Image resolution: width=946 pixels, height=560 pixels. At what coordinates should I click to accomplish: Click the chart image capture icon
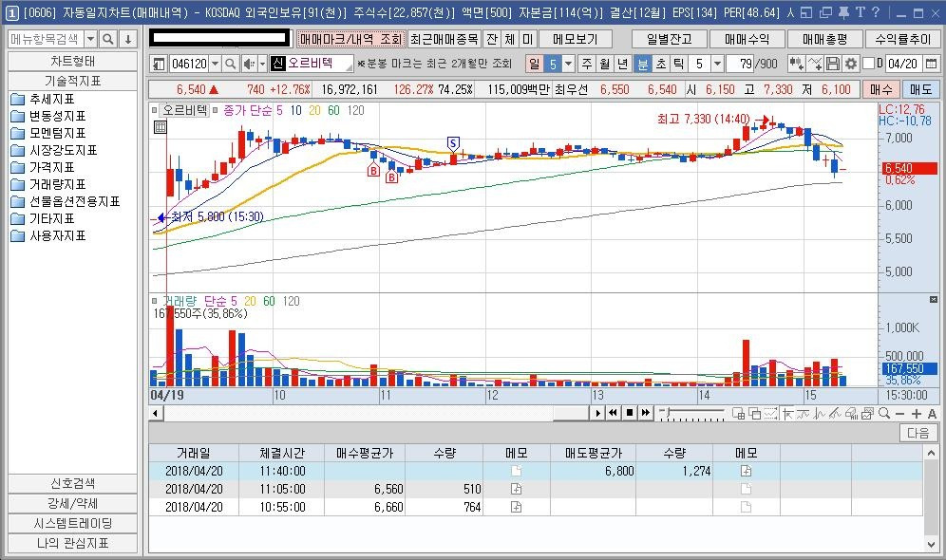868,413
